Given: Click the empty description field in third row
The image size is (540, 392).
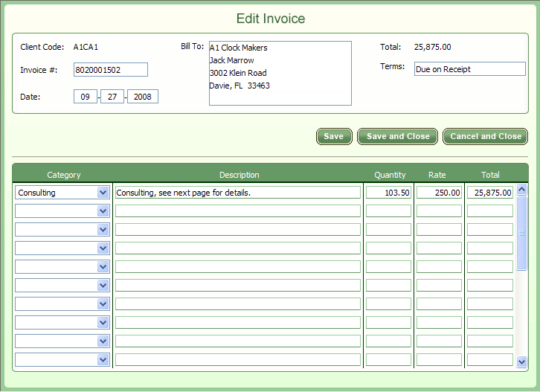Looking at the screenshot, I should pyautogui.click(x=237, y=230).
